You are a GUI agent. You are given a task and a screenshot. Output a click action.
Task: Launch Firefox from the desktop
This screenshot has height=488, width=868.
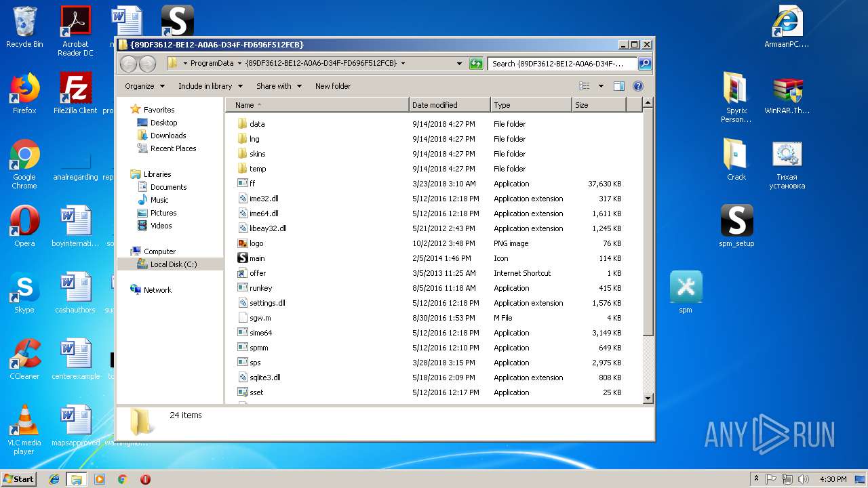click(24, 94)
